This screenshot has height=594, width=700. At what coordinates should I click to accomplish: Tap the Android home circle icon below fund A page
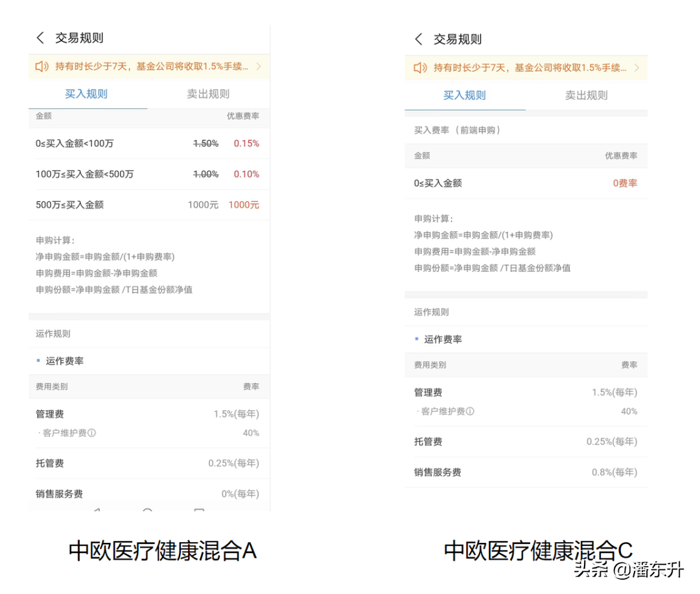148,513
